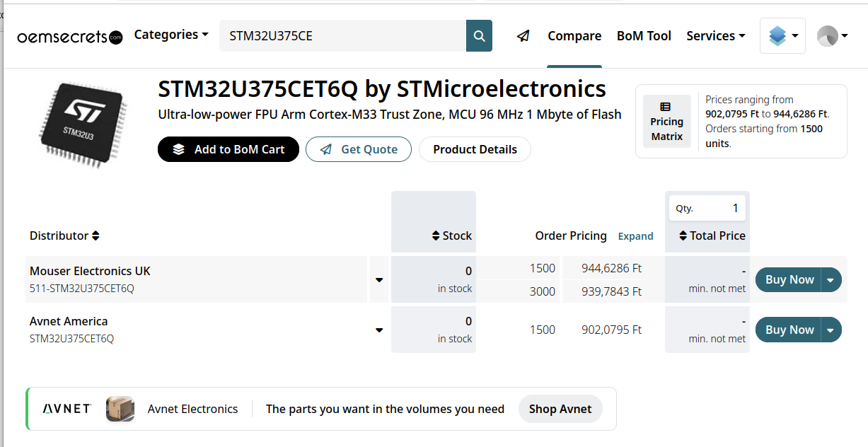Expand Mouser Electronics UK row details

pyautogui.click(x=379, y=280)
